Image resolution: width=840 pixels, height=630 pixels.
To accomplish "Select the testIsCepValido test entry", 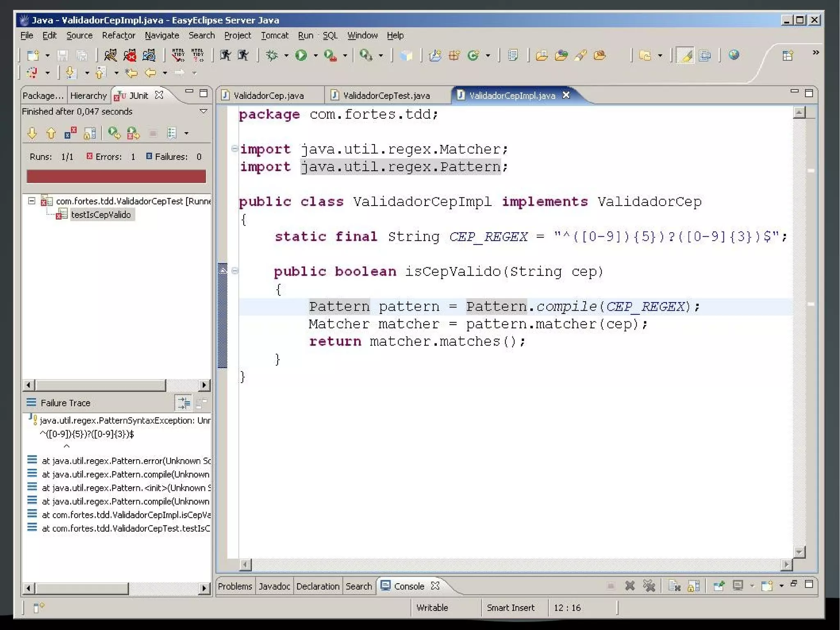I will [100, 215].
